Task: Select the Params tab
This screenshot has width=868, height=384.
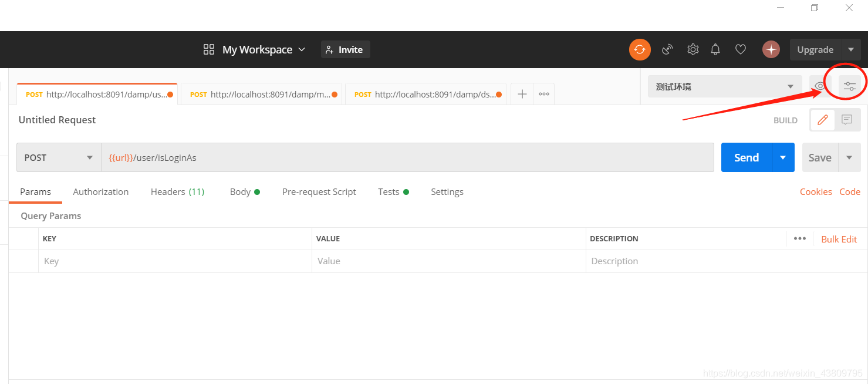Action: pos(35,192)
